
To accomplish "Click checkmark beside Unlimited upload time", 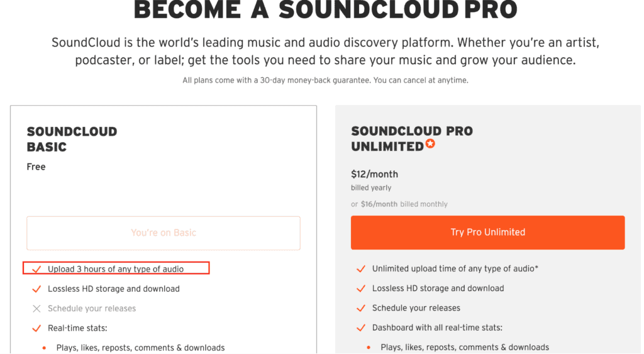I will [x=361, y=269].
